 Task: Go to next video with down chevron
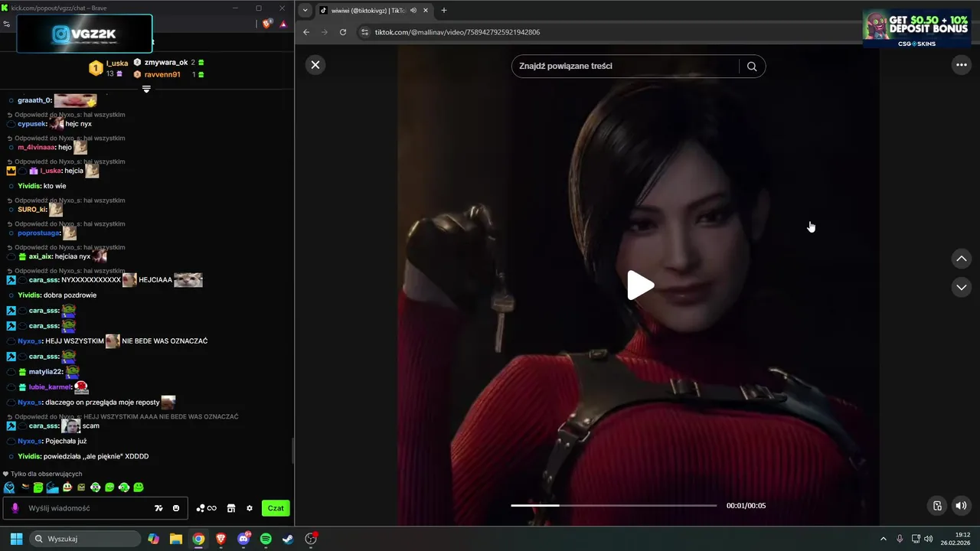(962, 287)
